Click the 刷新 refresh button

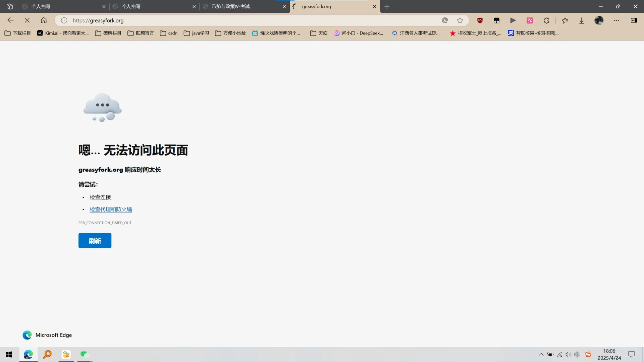click(95, 240)
